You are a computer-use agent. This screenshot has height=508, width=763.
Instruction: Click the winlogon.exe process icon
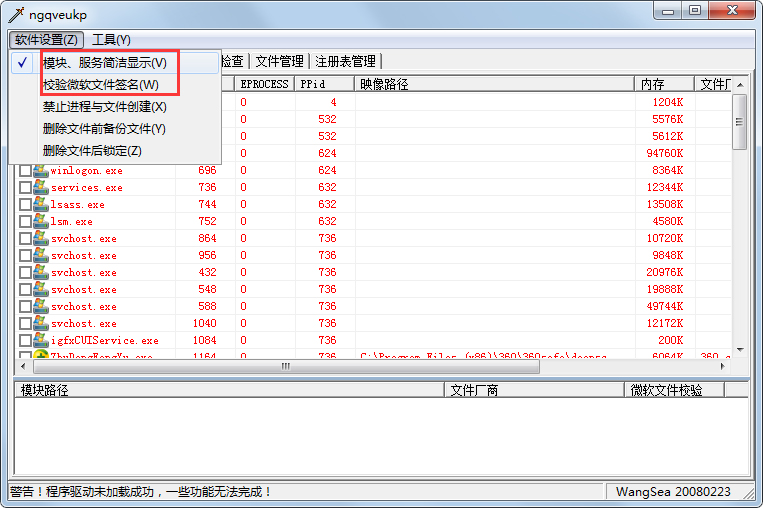(41, 171)
